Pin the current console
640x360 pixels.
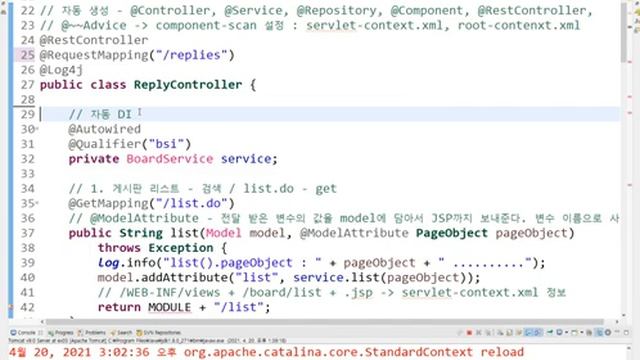tap(549, 332)
